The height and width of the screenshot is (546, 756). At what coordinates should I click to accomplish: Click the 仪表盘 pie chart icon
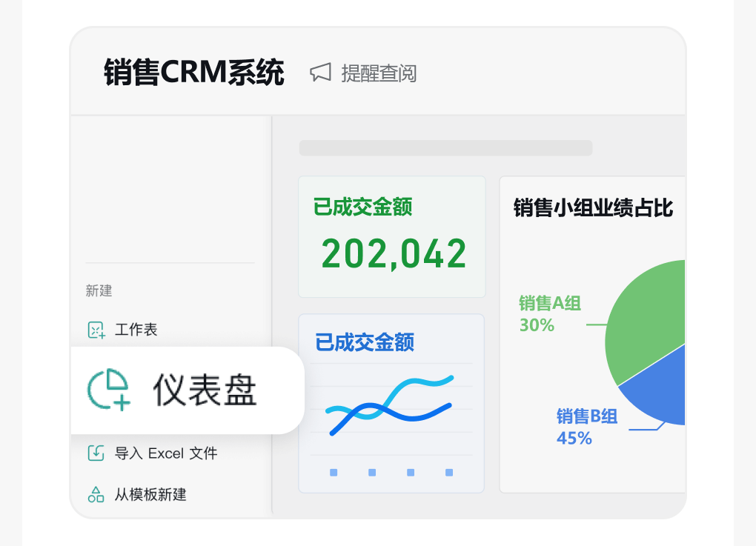coord(109,390)
